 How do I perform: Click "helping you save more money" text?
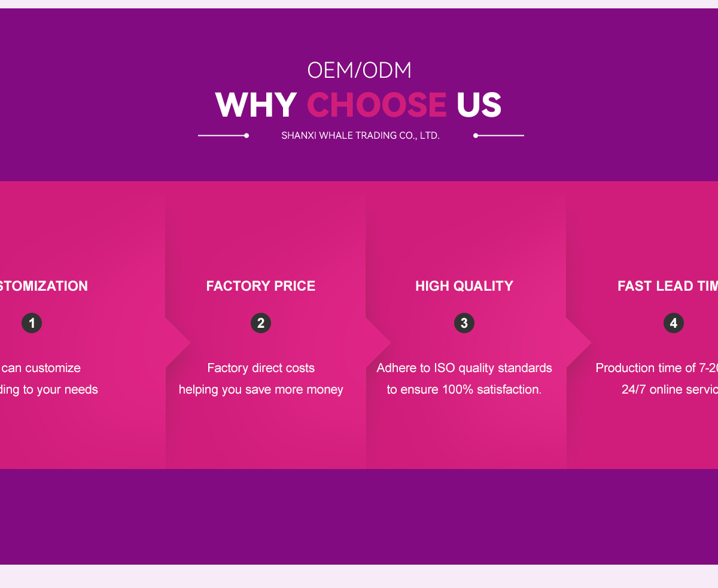pos(261,389)
